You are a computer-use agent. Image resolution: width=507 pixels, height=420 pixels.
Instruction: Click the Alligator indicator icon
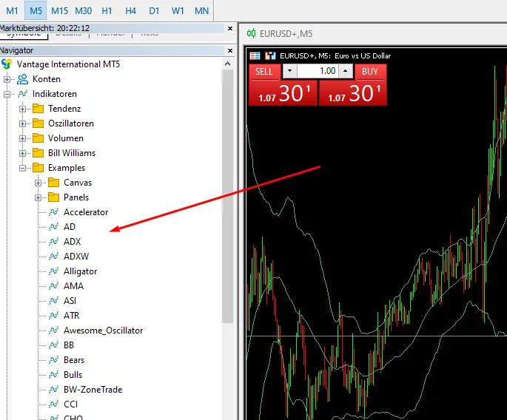tap(53, 271)
